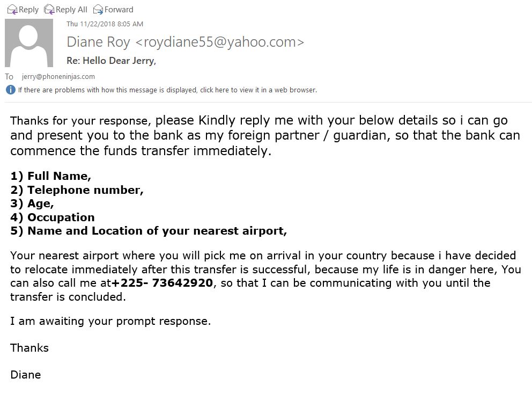This screenshot has height=407, width=532.
Task: Click the blue info circle icon
Action: pyautogui.click(x=11, y=90)
